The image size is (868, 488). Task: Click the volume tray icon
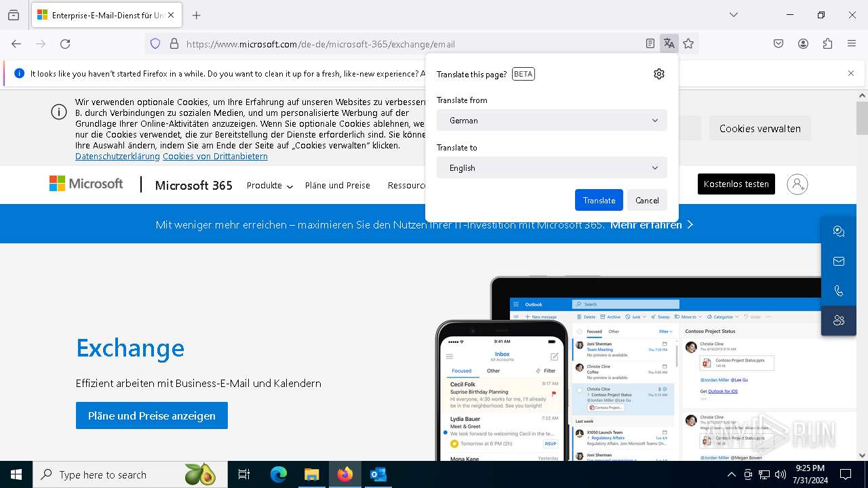(x=781, y=474)
